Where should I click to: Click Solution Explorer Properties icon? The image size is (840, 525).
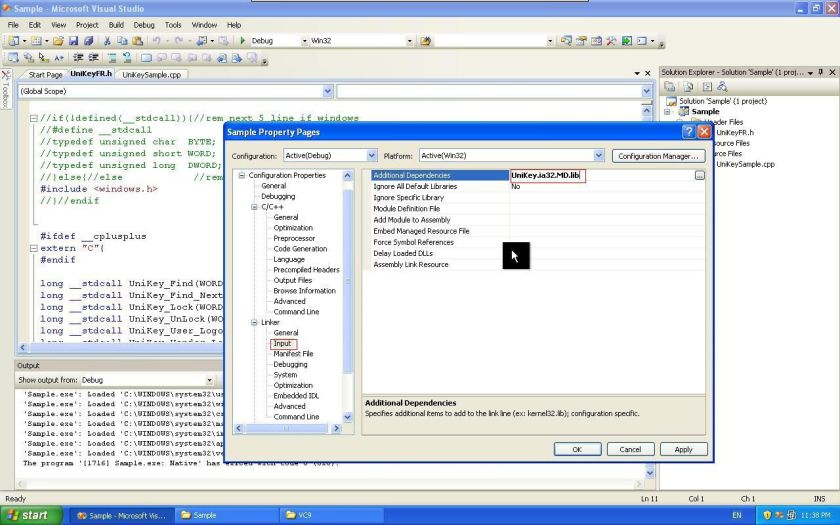(x=670, y=87)
